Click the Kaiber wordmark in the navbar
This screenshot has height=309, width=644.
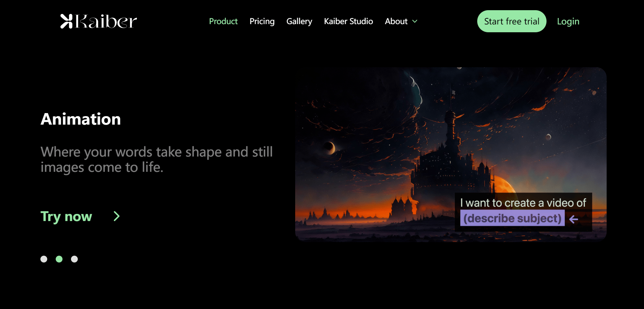[x=105, y=21]
